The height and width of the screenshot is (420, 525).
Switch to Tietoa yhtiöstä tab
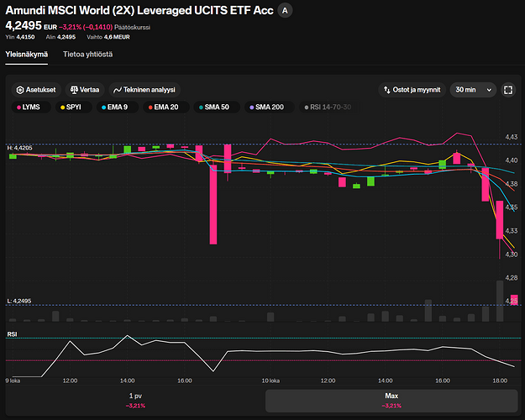[x=87, y=55]
